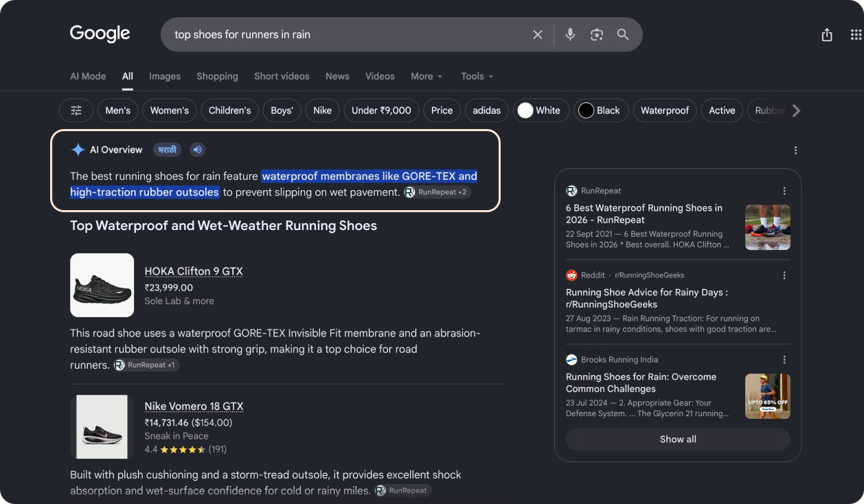
Task: Open RunRepeat result three-dot options
Action: coord(784,191)
